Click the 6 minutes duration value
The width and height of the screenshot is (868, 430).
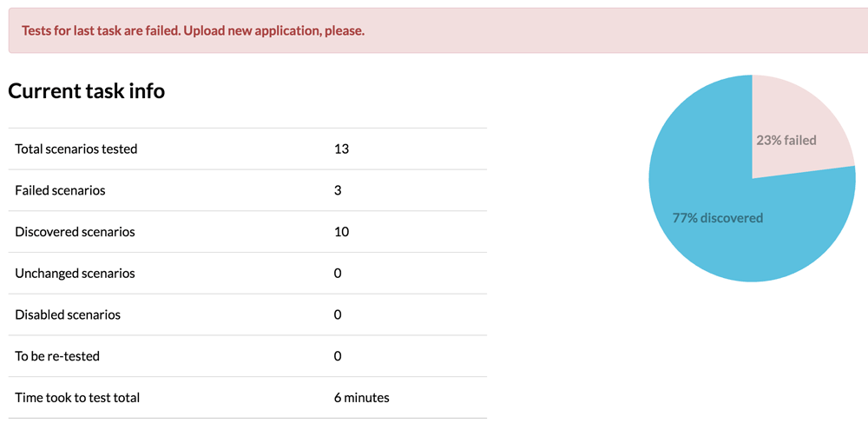[361, 398]
